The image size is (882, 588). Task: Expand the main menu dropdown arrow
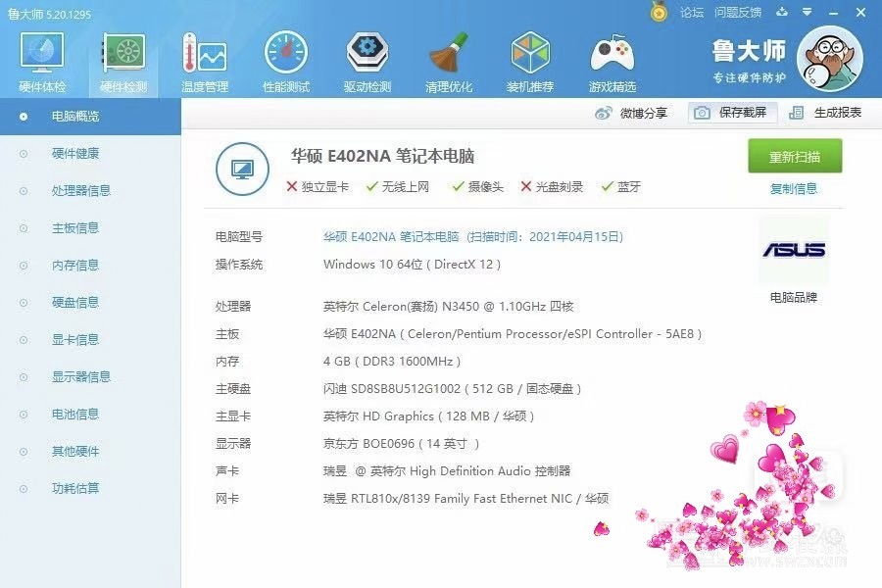coord(808,13)
